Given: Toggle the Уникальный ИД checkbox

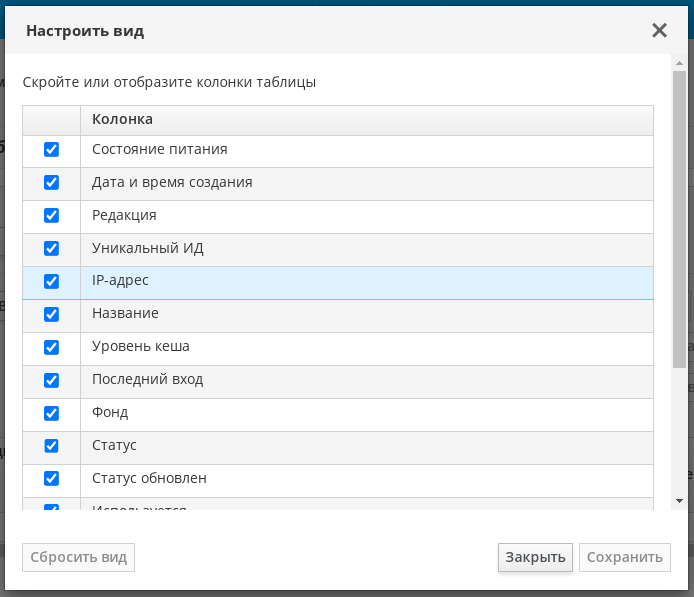Looking at the screenshot, I should click(x=51, y=249).
